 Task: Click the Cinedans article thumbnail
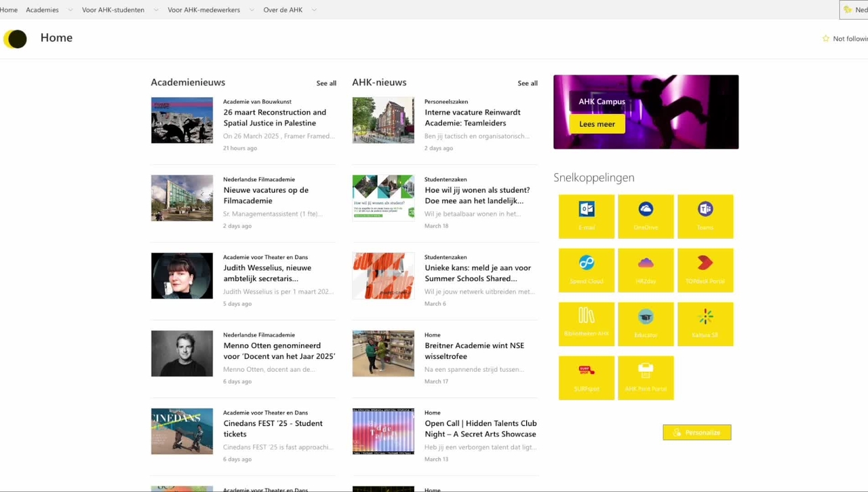[x=182, y=431]
